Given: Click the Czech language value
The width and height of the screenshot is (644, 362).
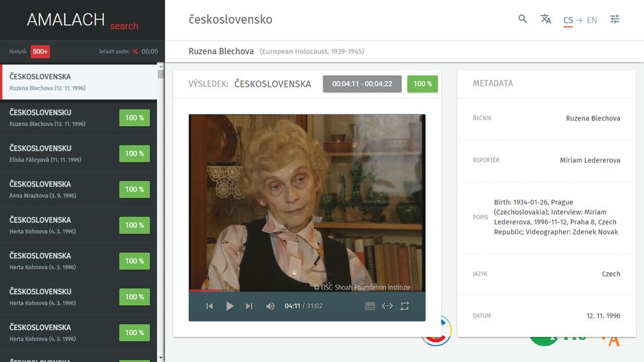Looking at the screenshot, I should coord(611,274).
